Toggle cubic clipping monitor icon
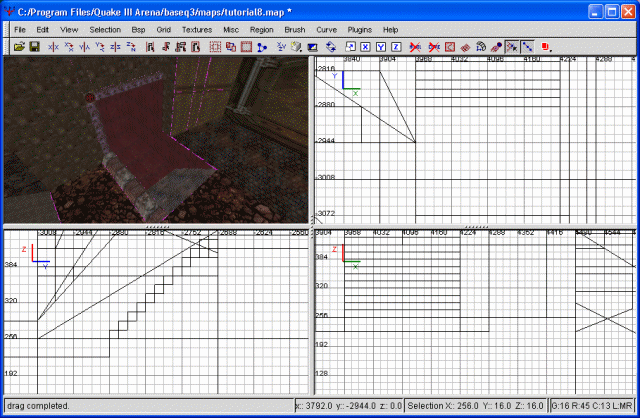Viewport: 640px width, 418px height. 312,47
